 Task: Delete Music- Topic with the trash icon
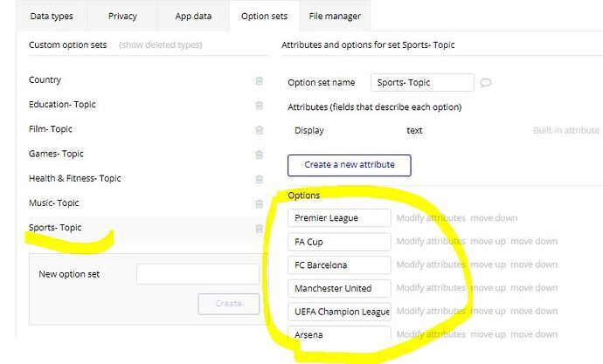pyautogui.click(x=259, y=203)
